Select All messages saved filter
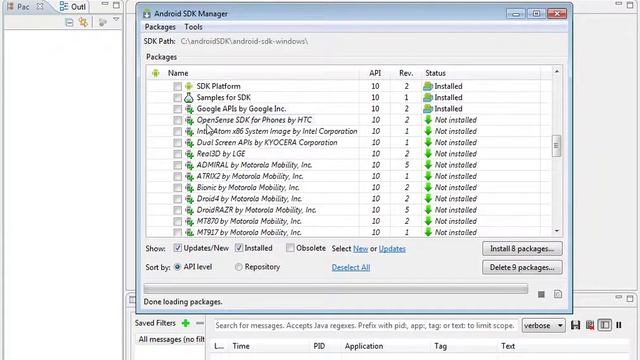 pyautogui.click(x=171, y=340)
